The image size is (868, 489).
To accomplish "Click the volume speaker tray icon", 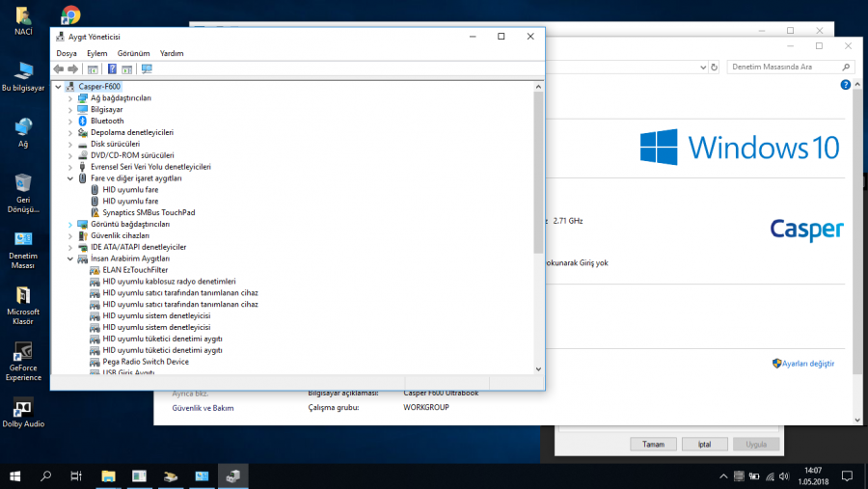I will tap(784, 476).
